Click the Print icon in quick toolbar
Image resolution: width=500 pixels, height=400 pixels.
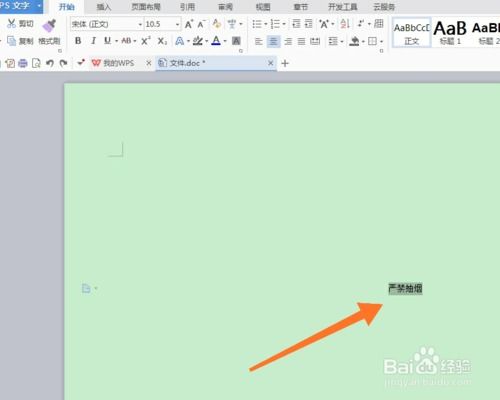(23, 63)
